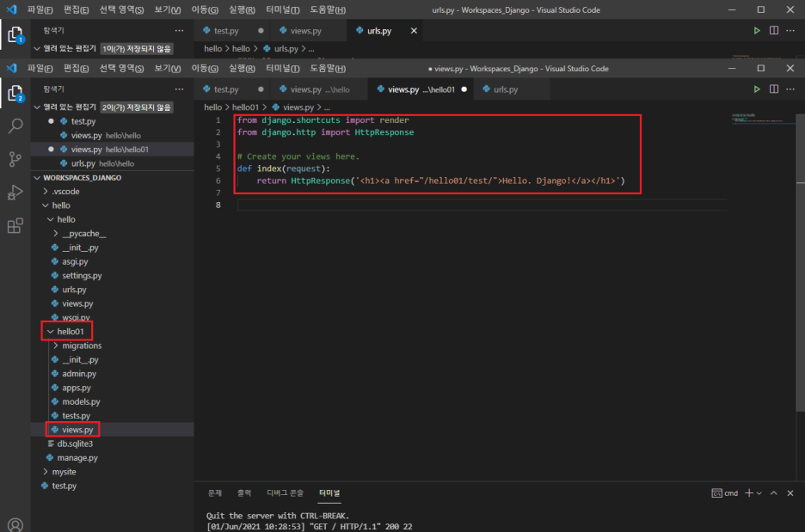Open 편집(E) menu in front window
The height and width of the screenshot is (532, 805).
(76, 68)
